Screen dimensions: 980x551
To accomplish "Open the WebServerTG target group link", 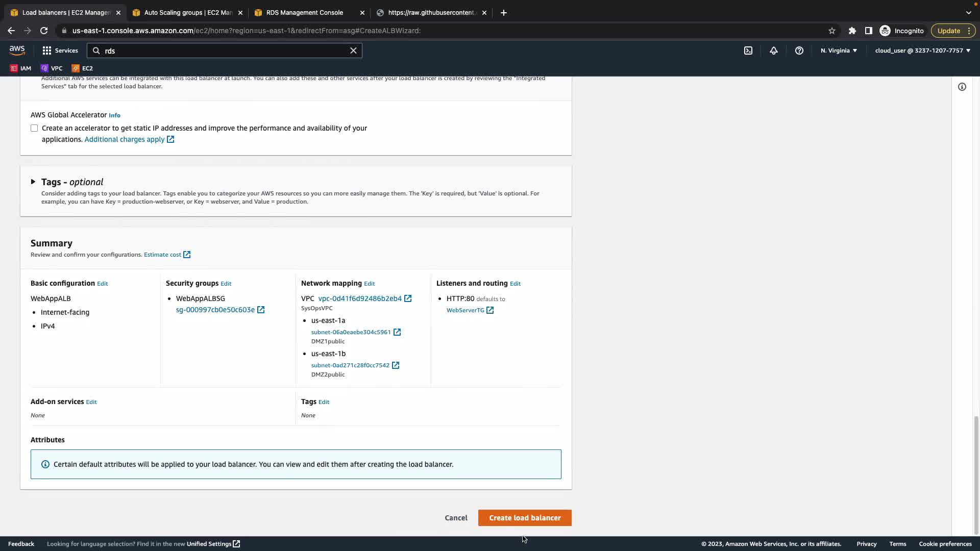I will click(465, 310).
